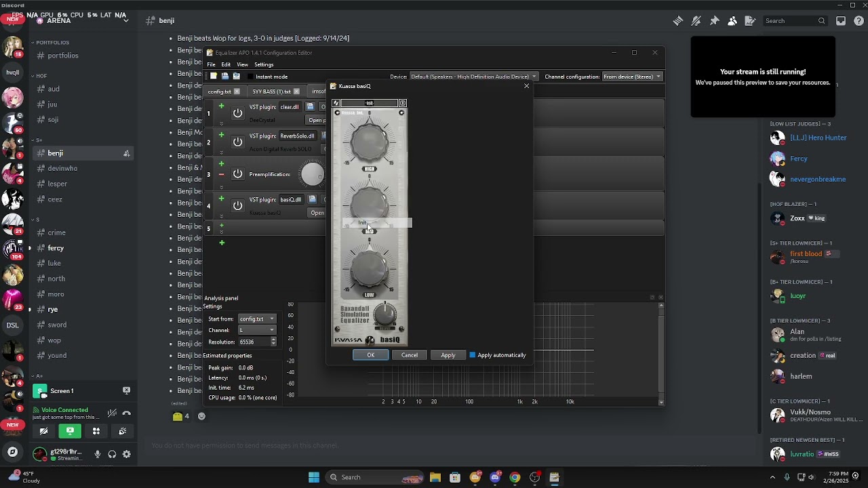Click file icon next to clear.dll
Screen dimensions: 868x488
pos(310,106)
